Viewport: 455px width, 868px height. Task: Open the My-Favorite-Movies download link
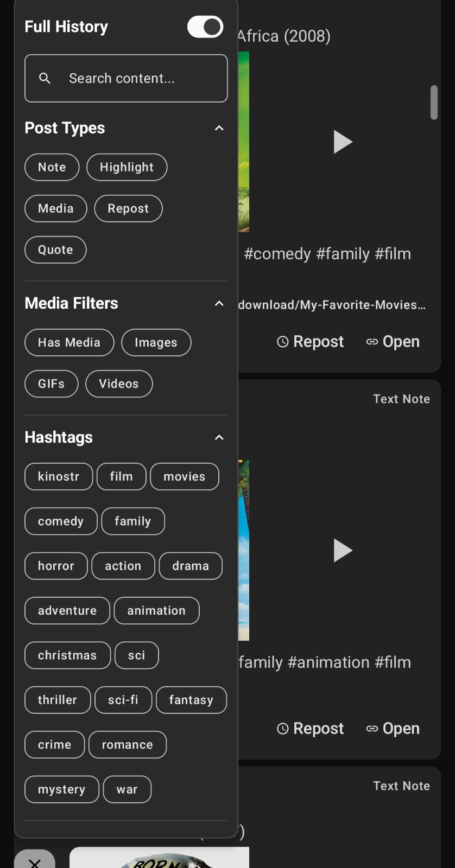tap(331, 305)
